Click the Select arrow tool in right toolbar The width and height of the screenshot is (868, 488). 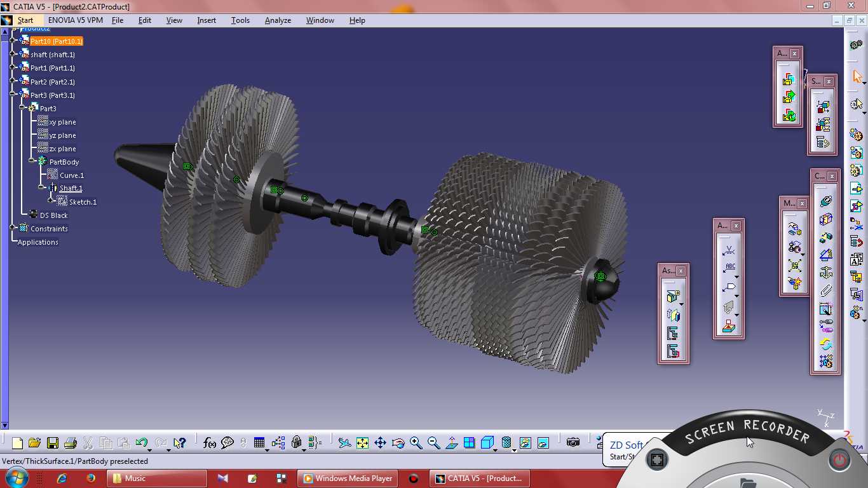(857, 77)
